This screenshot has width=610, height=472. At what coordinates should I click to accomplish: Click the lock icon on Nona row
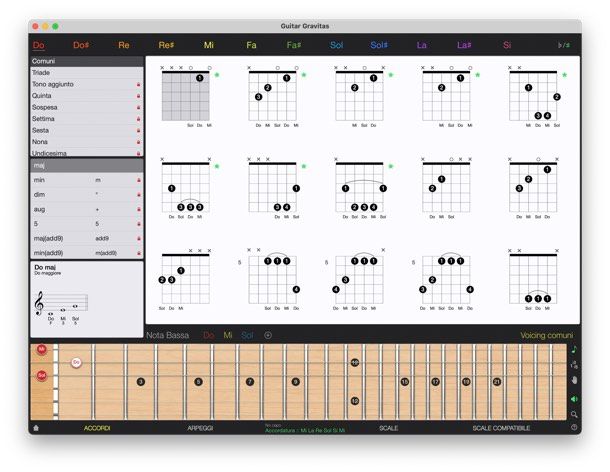(138, 142)
